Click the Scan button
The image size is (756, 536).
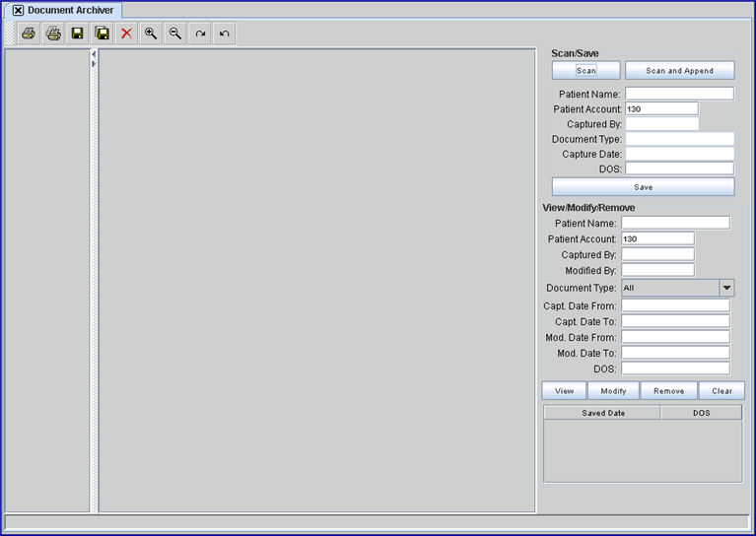(585, 70)
